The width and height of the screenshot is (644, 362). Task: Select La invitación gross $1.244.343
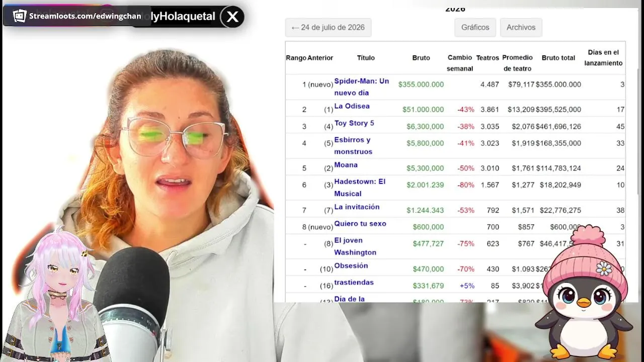pos(425,210)
